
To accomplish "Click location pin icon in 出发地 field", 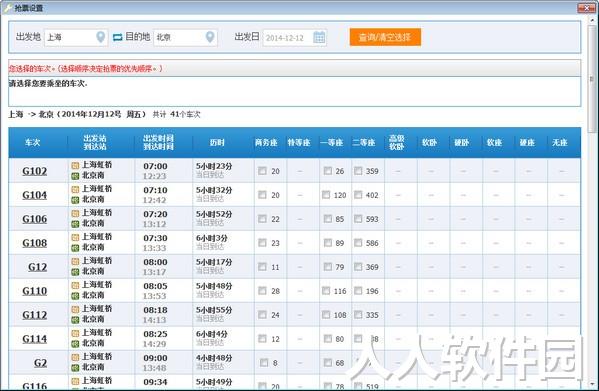I will click(100, 37).
